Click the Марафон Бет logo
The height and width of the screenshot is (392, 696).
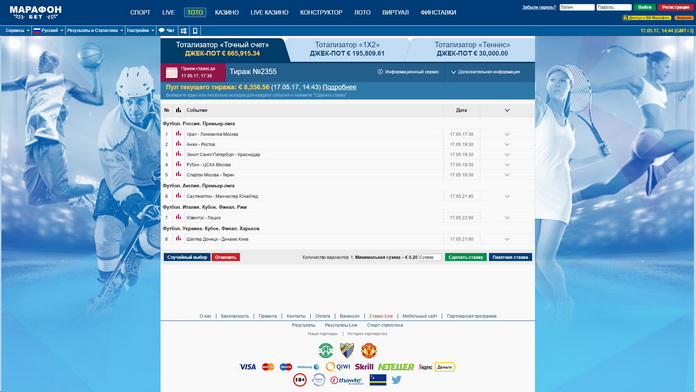(x=36, y=12)
